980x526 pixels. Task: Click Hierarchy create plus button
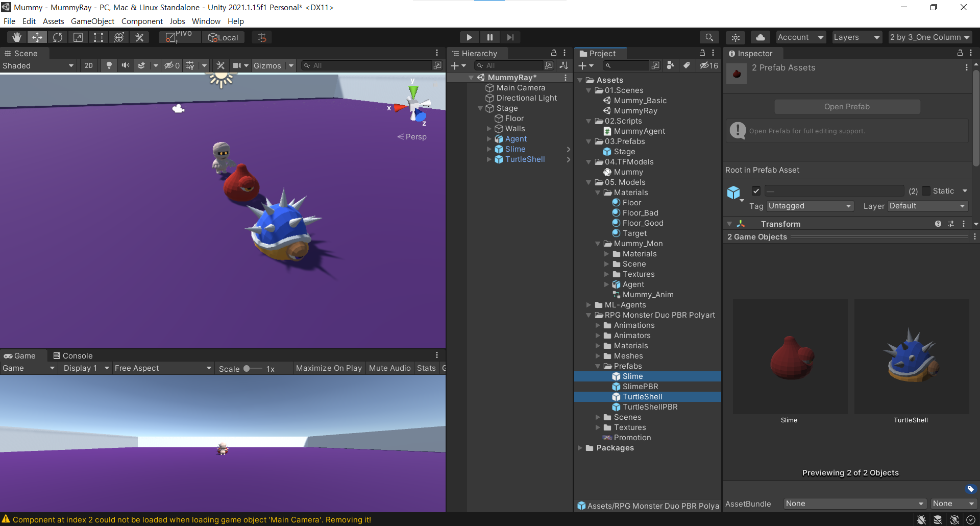(x=458, y=65)
